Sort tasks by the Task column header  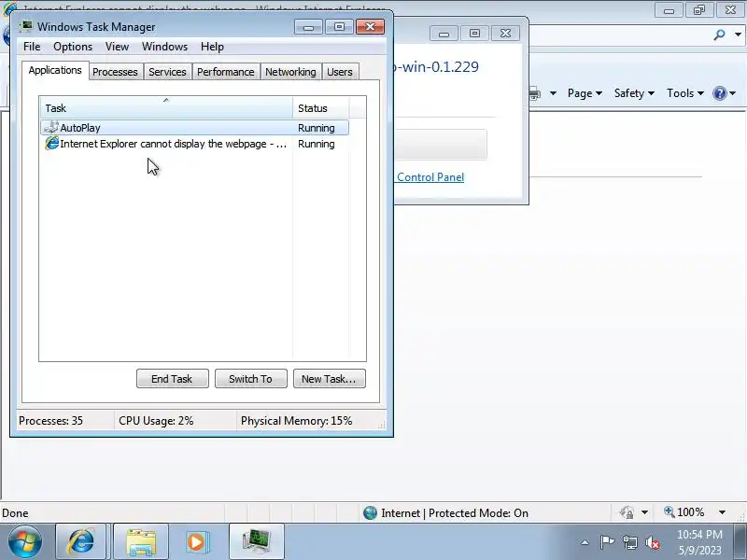point(167,108)
